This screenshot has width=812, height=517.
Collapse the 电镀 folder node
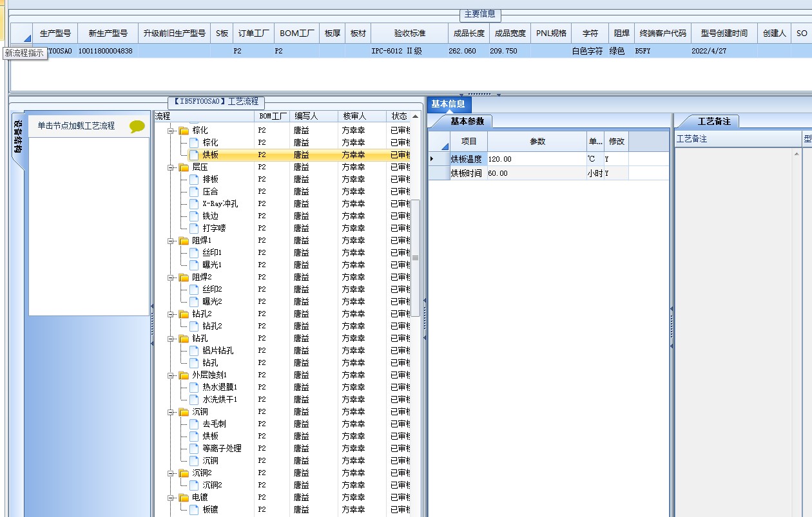[171, 498]
